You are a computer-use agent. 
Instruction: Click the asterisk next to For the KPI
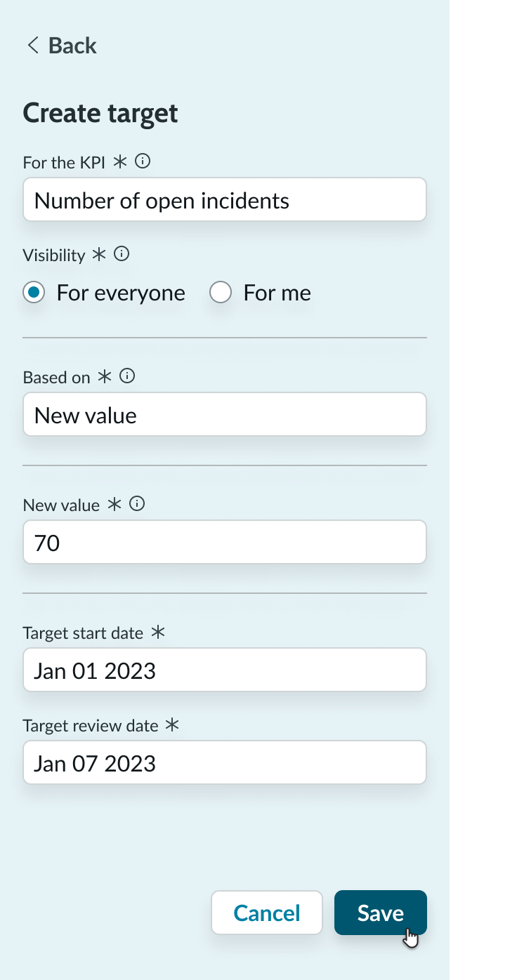point(119,161)
